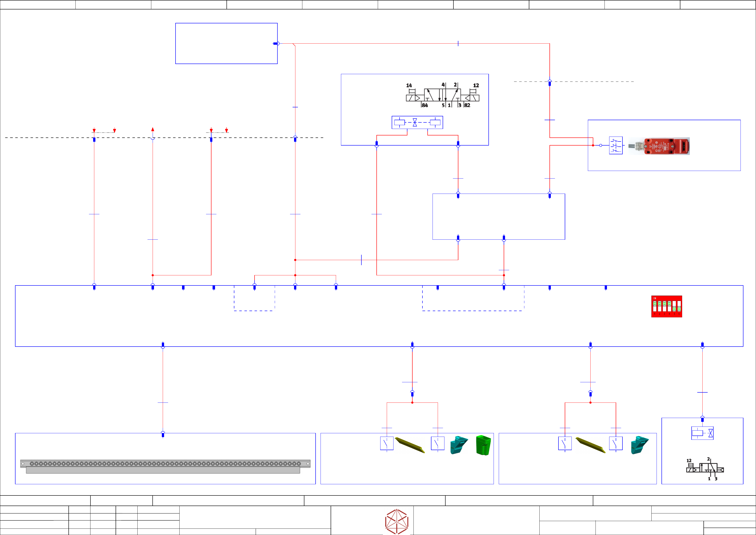Click the red hexagonal company logo
The width and height of the screenshot is (756, 535).
click(397, 522)
